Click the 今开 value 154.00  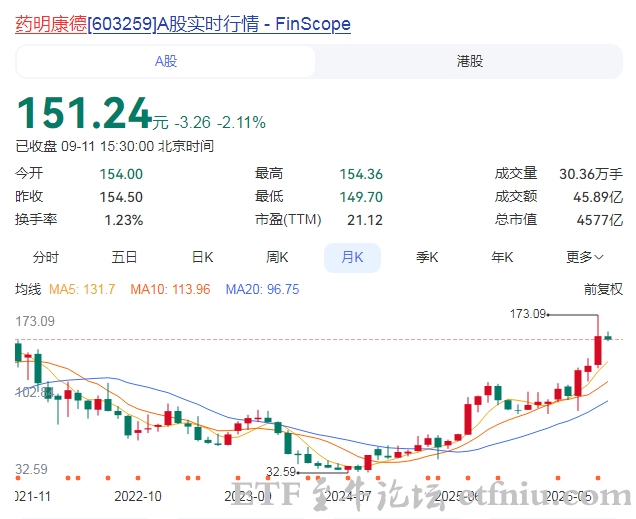[121, 174]
